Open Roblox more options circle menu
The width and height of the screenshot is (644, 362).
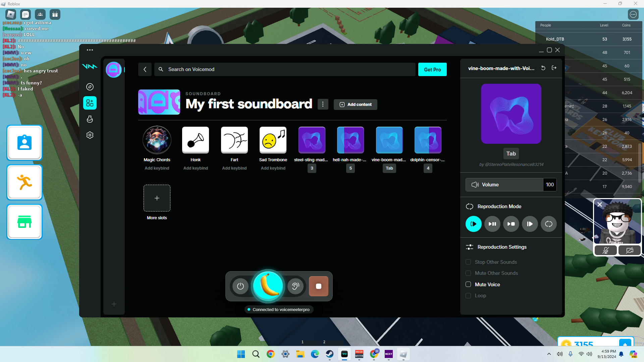pyautogui.click(x=633, y=14)
